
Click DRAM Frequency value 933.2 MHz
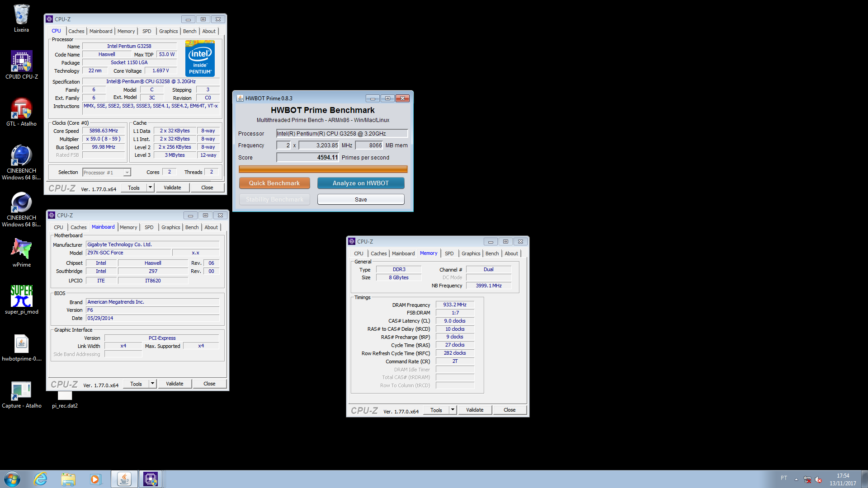[x=454, y=305]
